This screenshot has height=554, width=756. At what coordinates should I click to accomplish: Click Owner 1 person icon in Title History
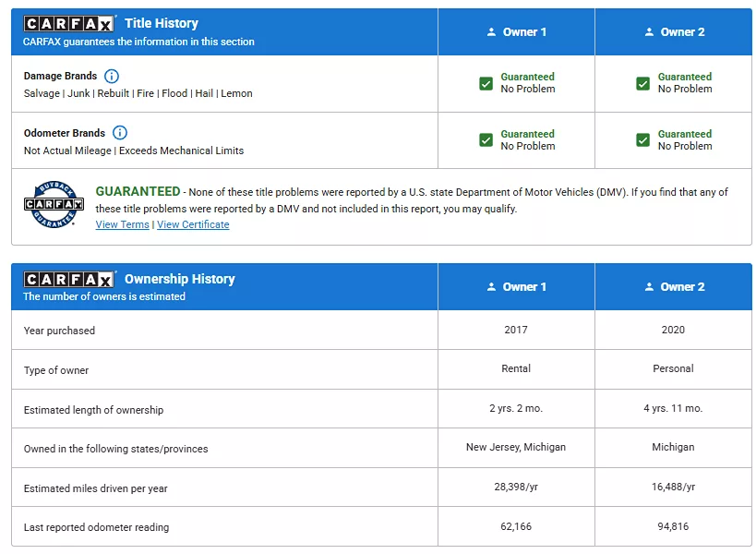tap(491, 32)
